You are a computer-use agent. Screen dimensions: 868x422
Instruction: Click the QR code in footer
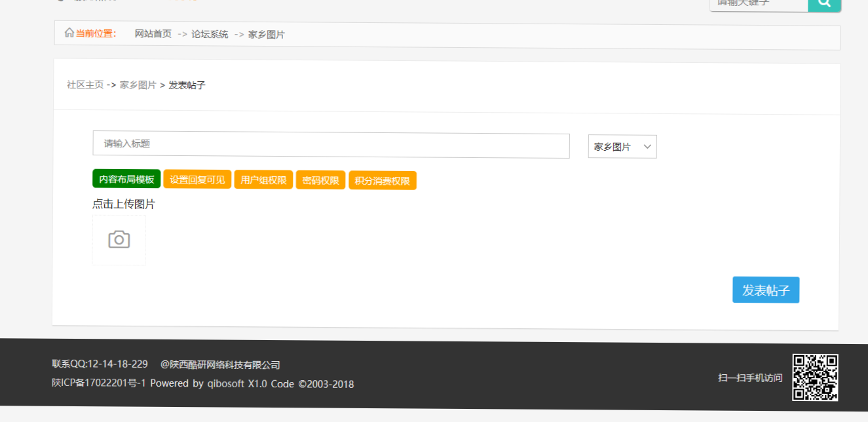815,377
